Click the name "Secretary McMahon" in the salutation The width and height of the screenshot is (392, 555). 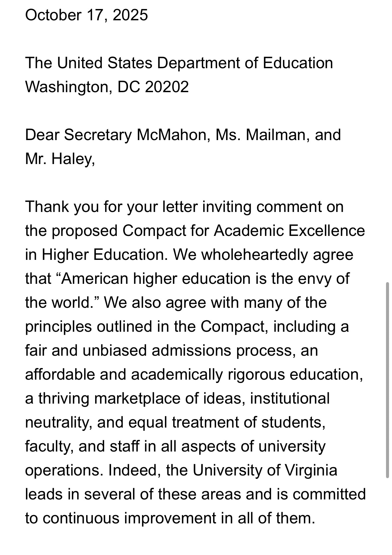[x=137, y=135]
